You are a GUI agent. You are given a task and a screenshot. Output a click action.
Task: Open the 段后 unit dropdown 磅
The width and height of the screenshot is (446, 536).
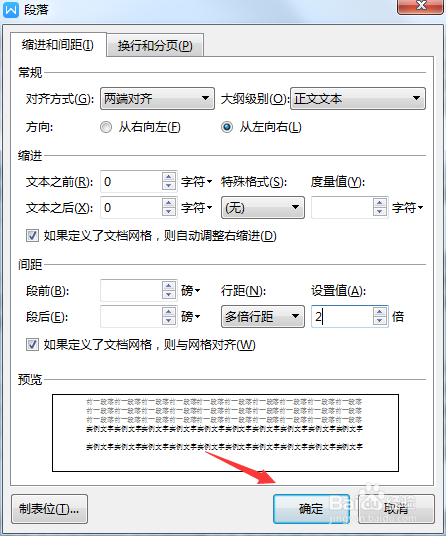[190, 317]
